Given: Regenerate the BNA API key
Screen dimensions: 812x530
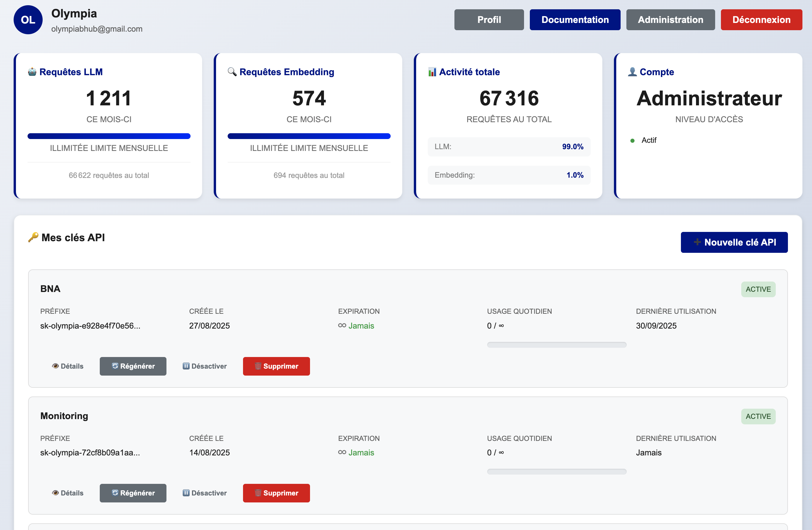Looking at the screenshot, I should coord(133,366).
